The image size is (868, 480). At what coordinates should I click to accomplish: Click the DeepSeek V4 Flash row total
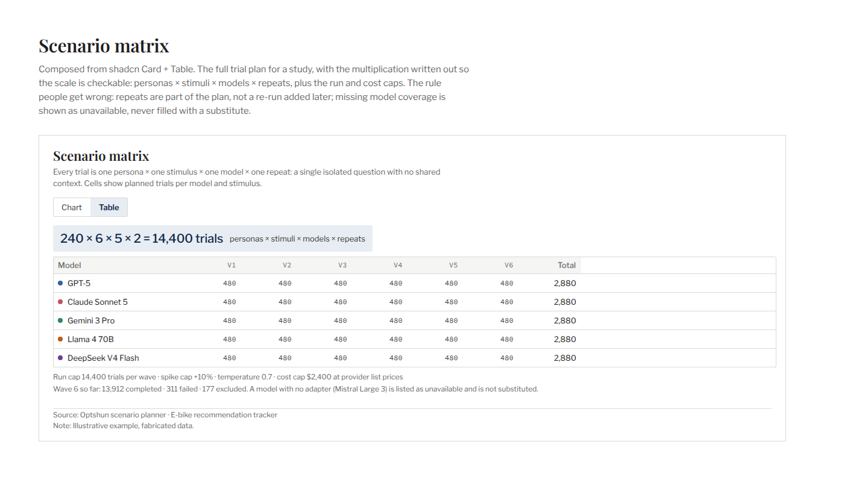565,358
